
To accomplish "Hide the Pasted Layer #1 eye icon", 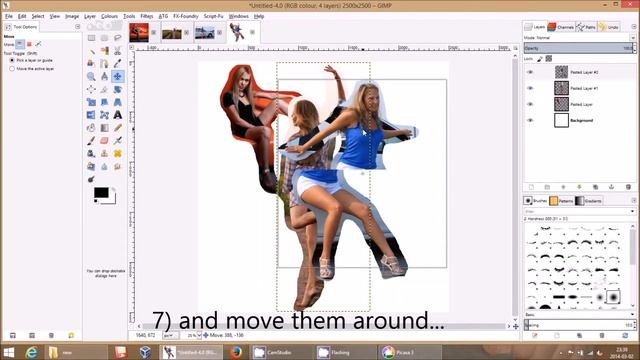I will coord(530,88).
